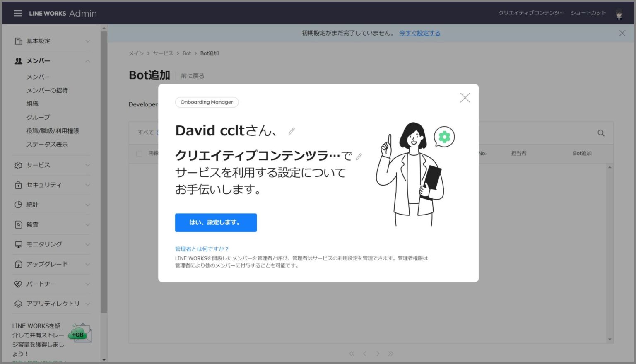Click the next page pagination arrow
636x364 pixels.
coord(378,354)
